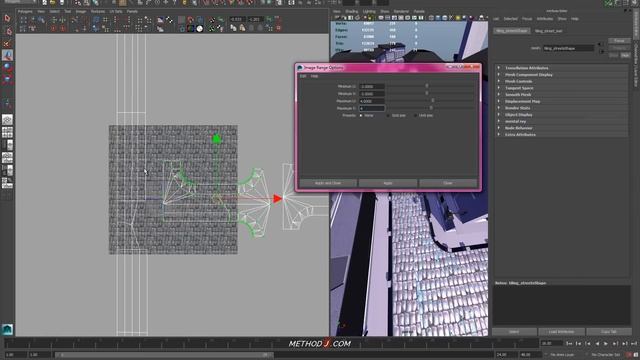Select the Paint Selection tool in toolbox
Image resolution: width=640 pixels, height=360 pixels.
click(7, 43)
